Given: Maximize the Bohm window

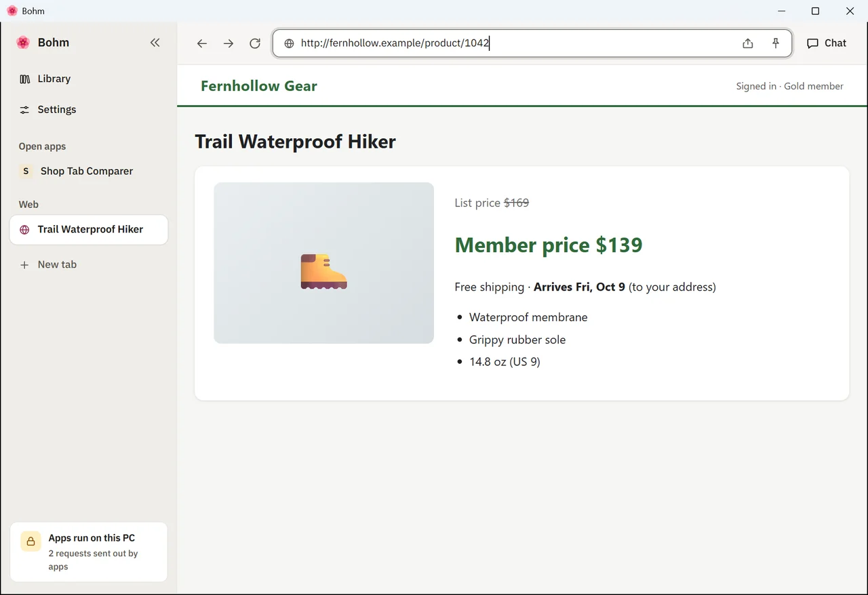Looking at the screenshot, I should tap(816, 11).
